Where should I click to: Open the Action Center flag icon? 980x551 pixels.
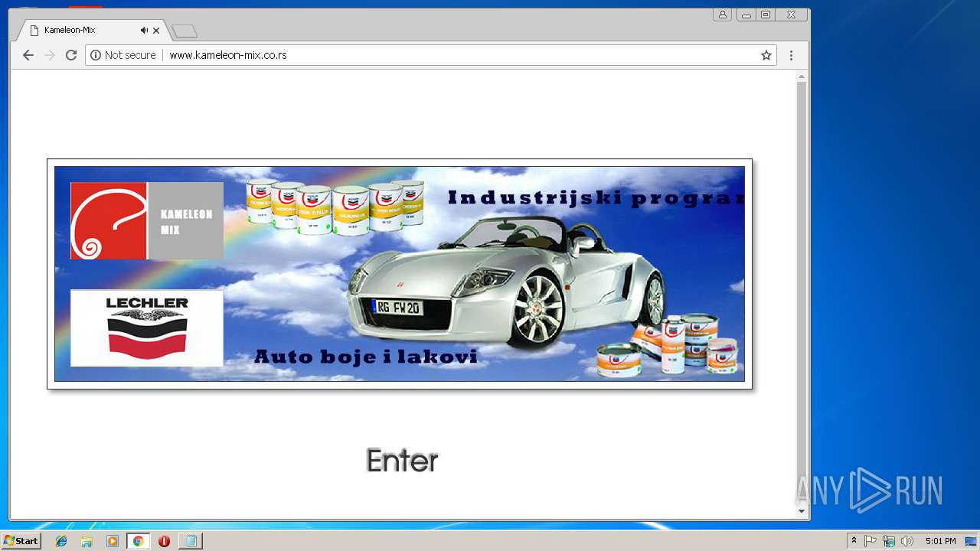871,541
